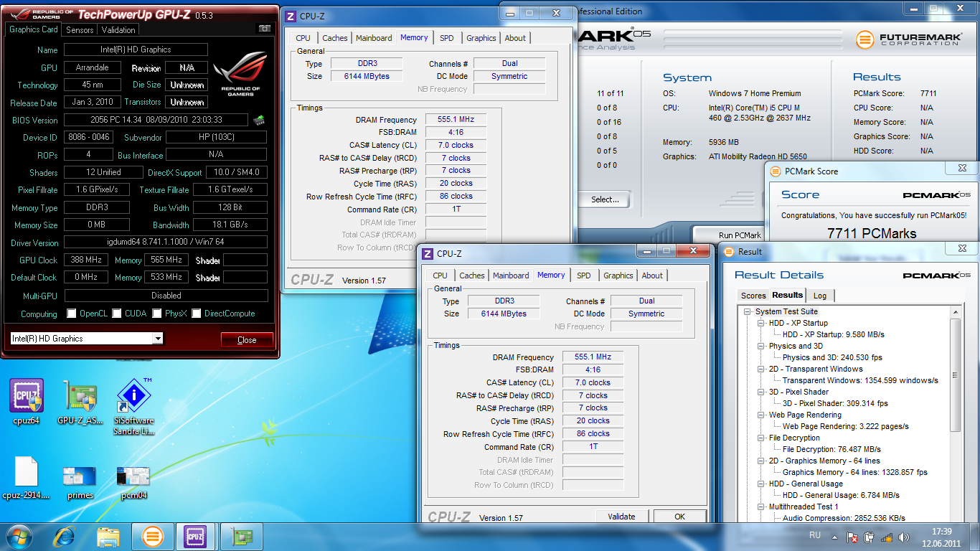Click the OK button in CPU-Z
This screenshot has width=980, height=551.
tap(679, 517)
